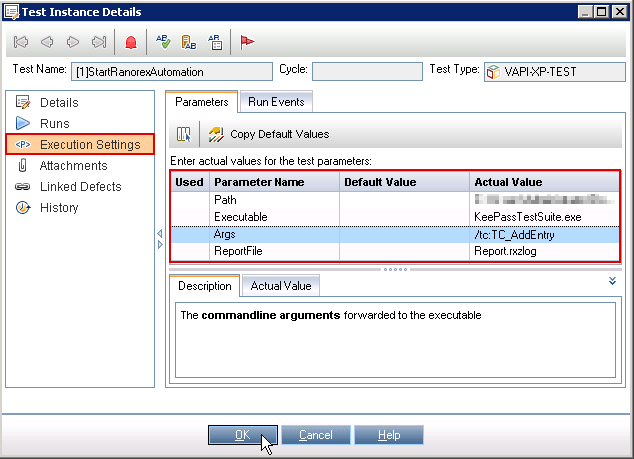Click the horizontal splitter dots handle
The image size is (634, 459).
(395, 269)
